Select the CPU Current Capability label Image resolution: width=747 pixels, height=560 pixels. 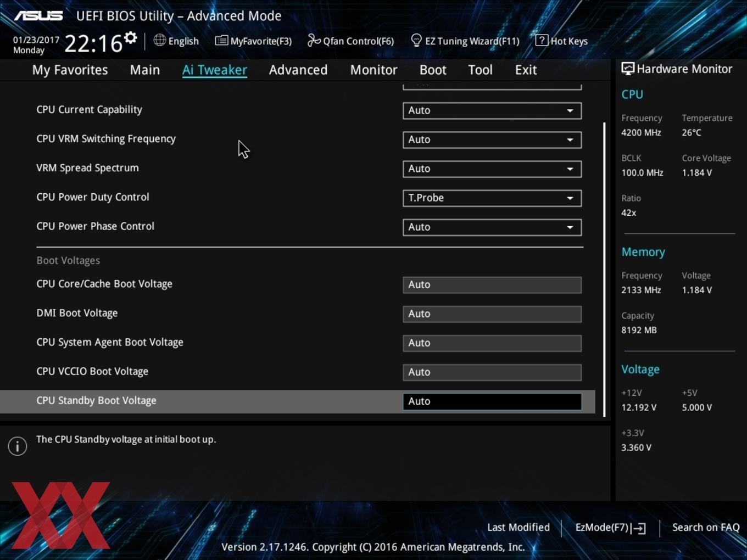(x=89, y=109)
